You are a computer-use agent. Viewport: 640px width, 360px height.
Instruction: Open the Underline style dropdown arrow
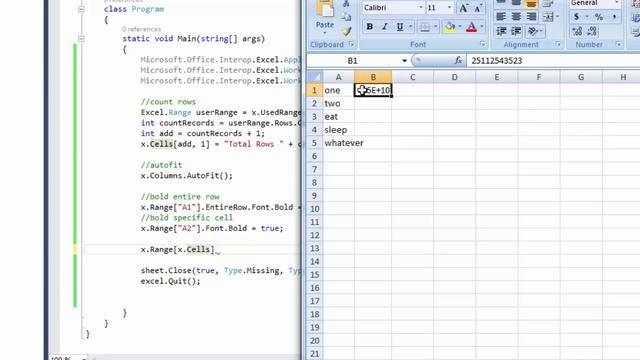[x=410, y=27]
